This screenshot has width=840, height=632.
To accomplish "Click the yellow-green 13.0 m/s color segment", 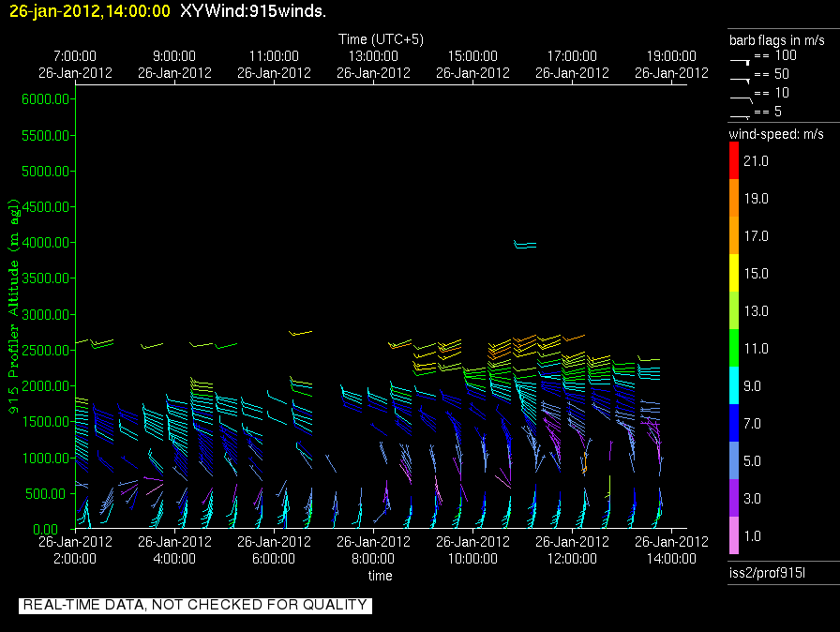I will coord(734,310).
